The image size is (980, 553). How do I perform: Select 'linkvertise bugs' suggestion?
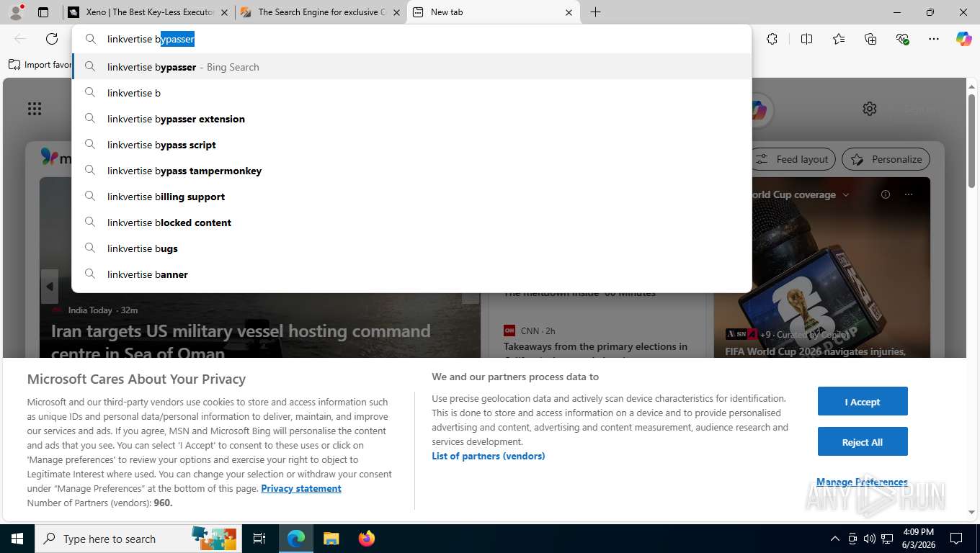(411, 248)
